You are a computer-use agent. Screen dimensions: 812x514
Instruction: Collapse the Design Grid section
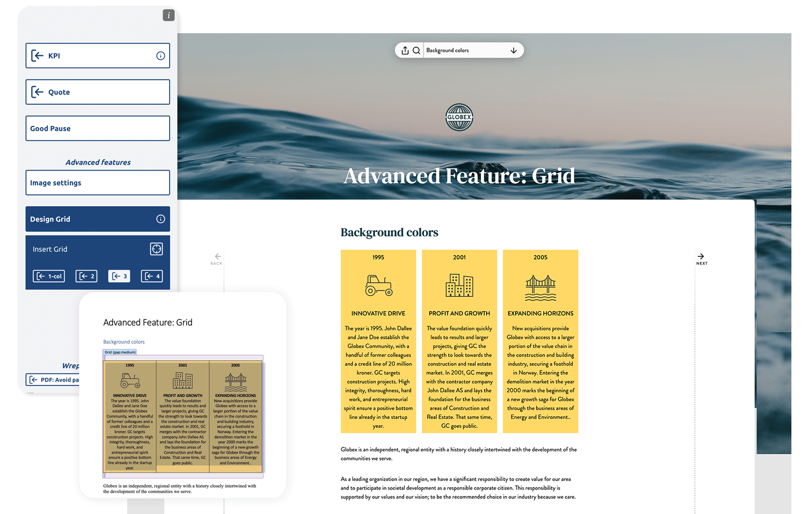coord(89,219)
